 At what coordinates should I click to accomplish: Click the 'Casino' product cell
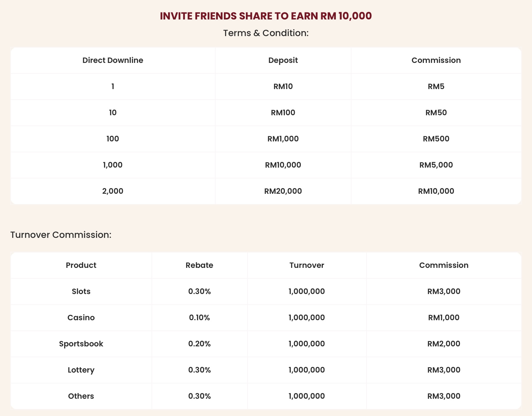pos(81,318)
